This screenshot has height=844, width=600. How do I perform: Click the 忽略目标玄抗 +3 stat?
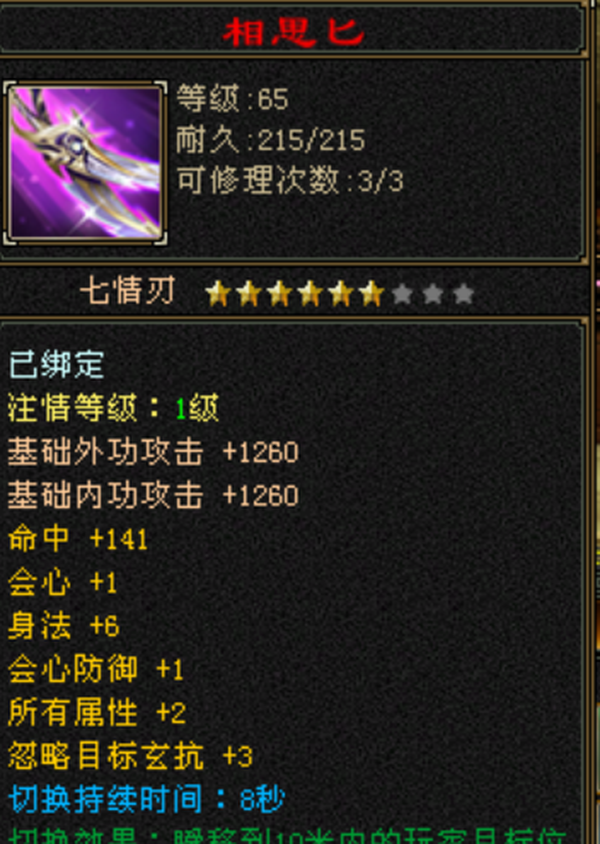point(130,756)
